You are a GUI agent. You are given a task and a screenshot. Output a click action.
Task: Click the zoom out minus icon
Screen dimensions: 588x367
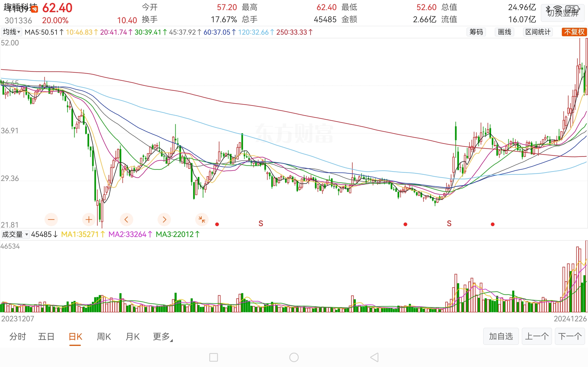pyautogui.click(x=51, y=220)
